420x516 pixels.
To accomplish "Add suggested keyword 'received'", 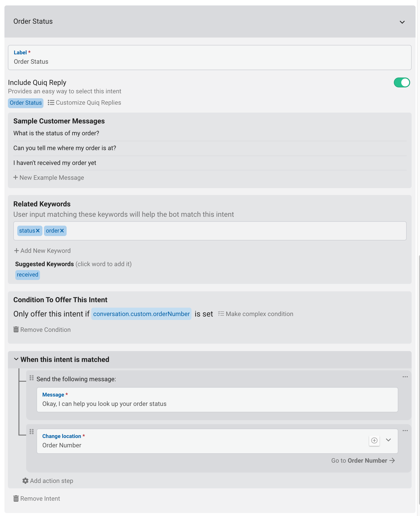I will point(28,275).
